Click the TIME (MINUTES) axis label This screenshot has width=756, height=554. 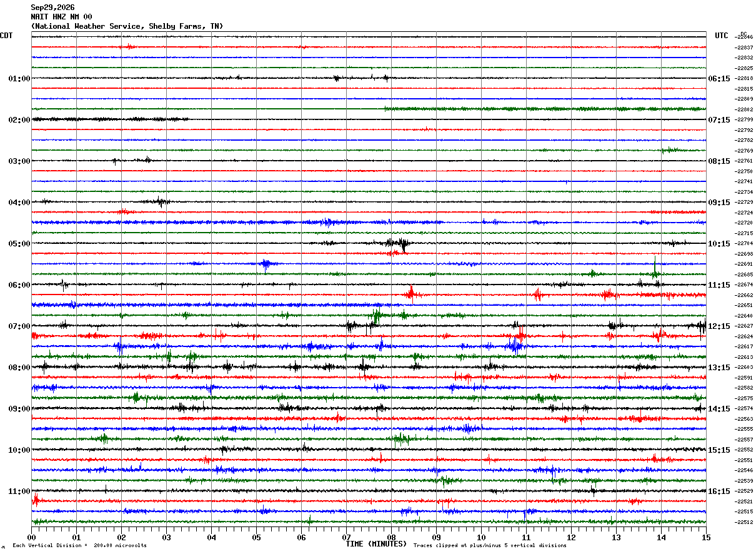click(x=376, y=544)
